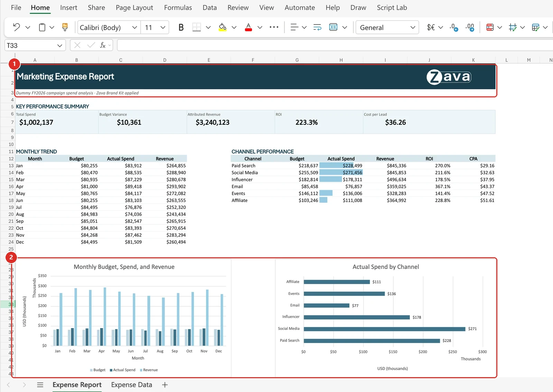
Task: Expand the Name Box T33 dropdown
Action: coord(59,45)
